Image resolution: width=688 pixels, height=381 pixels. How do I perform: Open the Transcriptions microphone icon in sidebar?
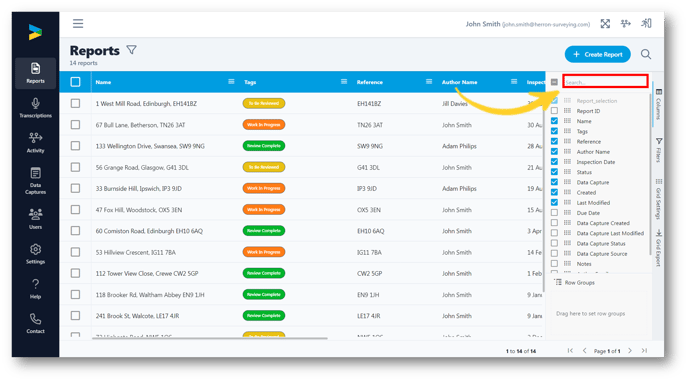pos(36,104)
